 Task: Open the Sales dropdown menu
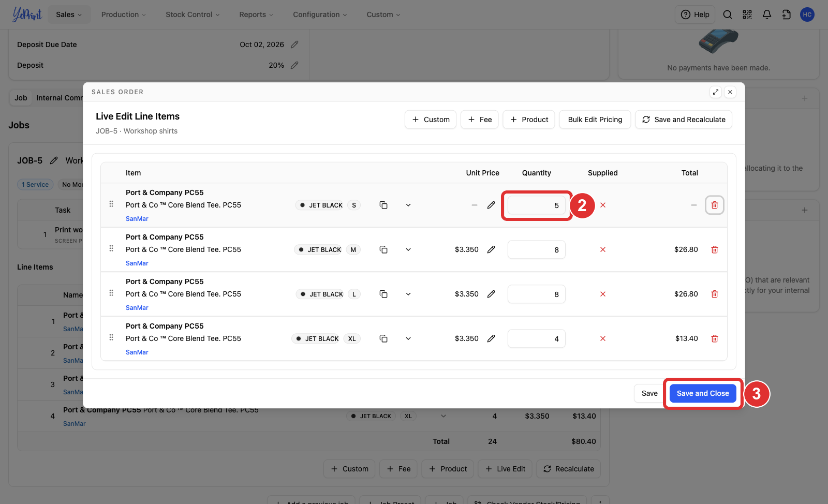coord(69,14)
